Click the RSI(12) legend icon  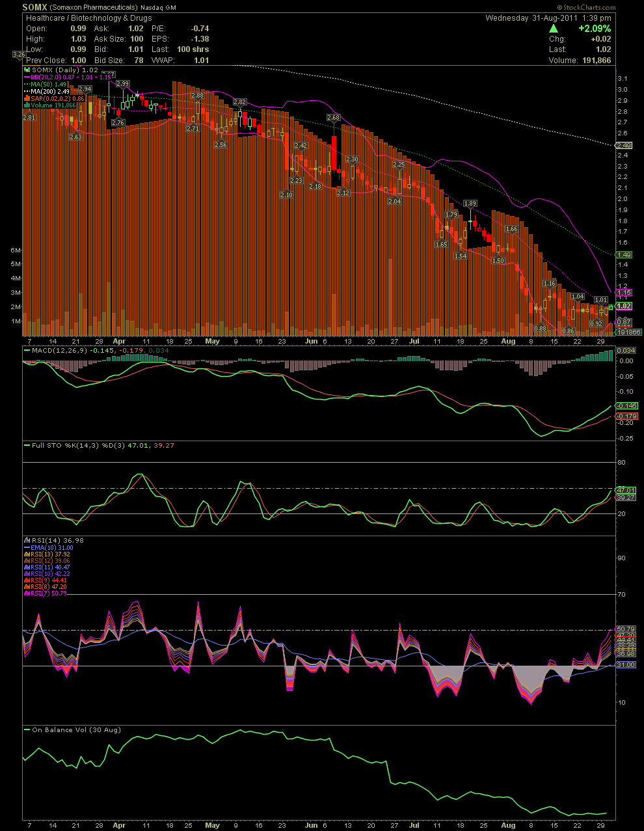[x=27, y=561]
